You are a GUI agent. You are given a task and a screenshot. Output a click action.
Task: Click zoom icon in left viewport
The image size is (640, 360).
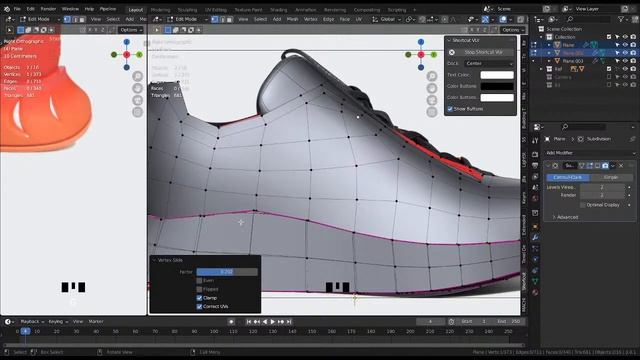pos(138,76)
